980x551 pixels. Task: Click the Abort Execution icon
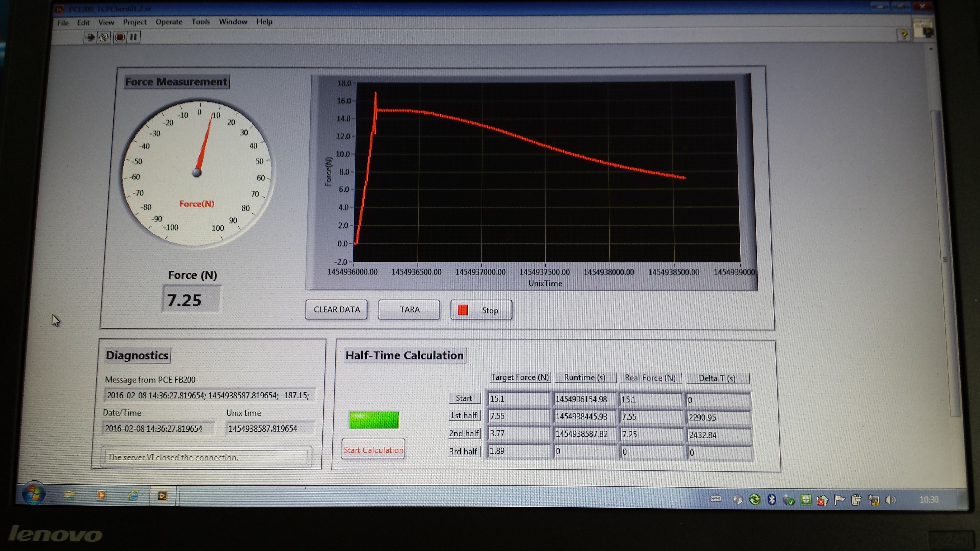click(119, 37)
